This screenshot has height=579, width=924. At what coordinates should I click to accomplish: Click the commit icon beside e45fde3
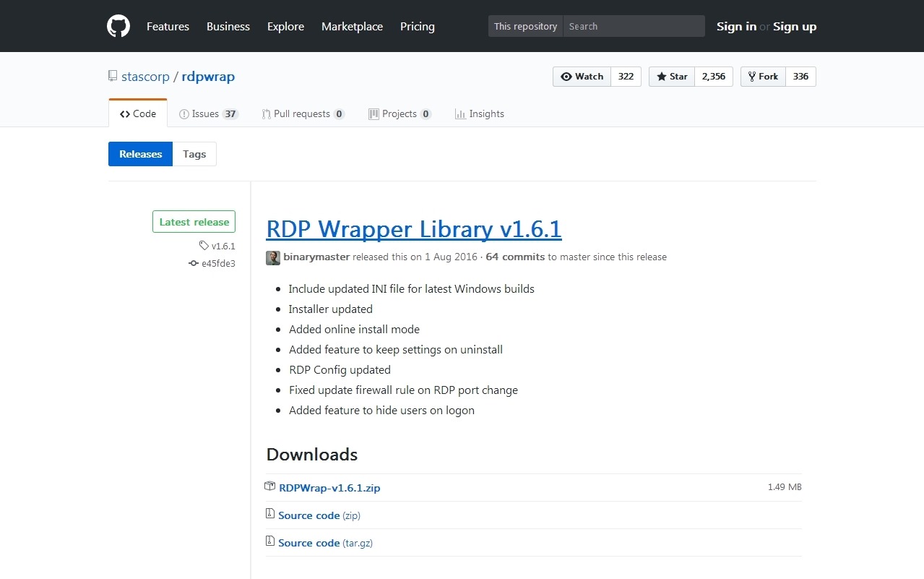[194, 264]
